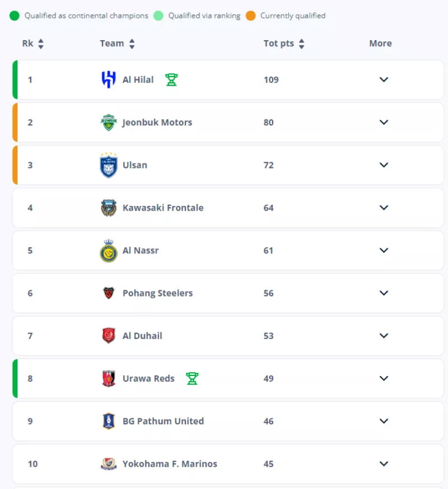Sort table by Rk column arrows
448x489 pixels.
coord(41,44)
